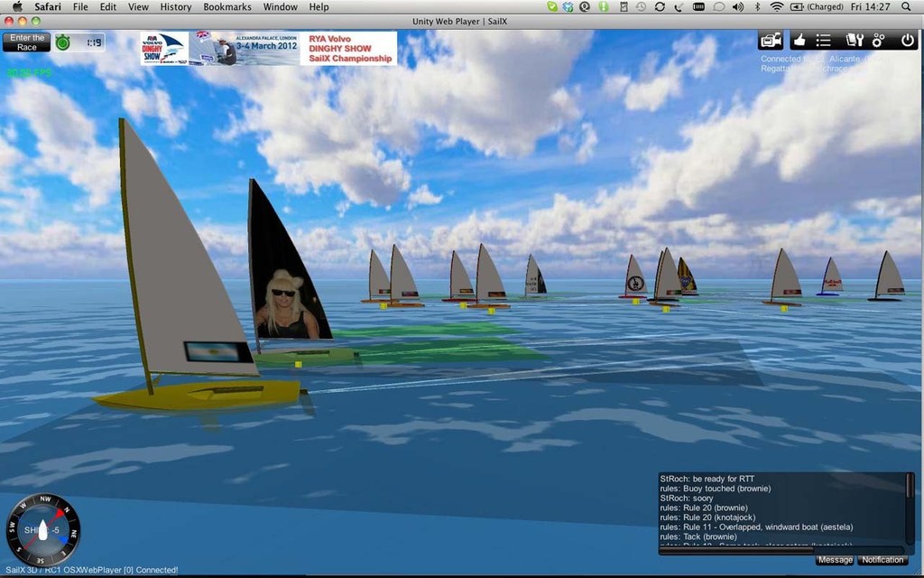
Task: Click the green exclamation menu bar icon
Action: tap(604, 6)
